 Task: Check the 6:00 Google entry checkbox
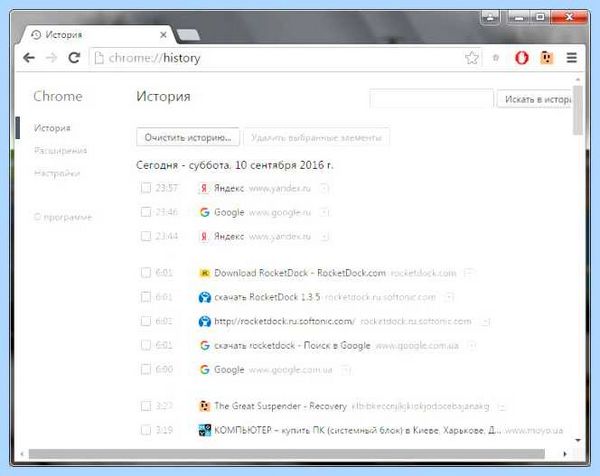pos(146,369)
